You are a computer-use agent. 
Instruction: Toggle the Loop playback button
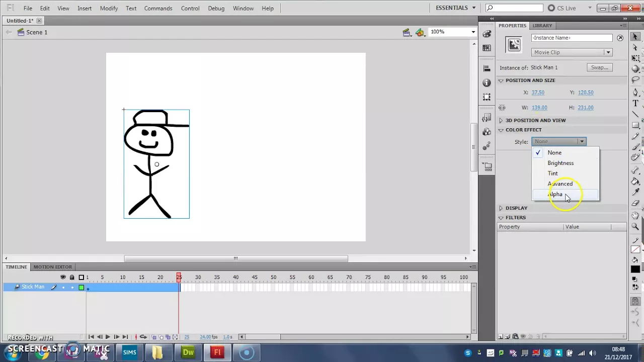[x=143, y=337]
